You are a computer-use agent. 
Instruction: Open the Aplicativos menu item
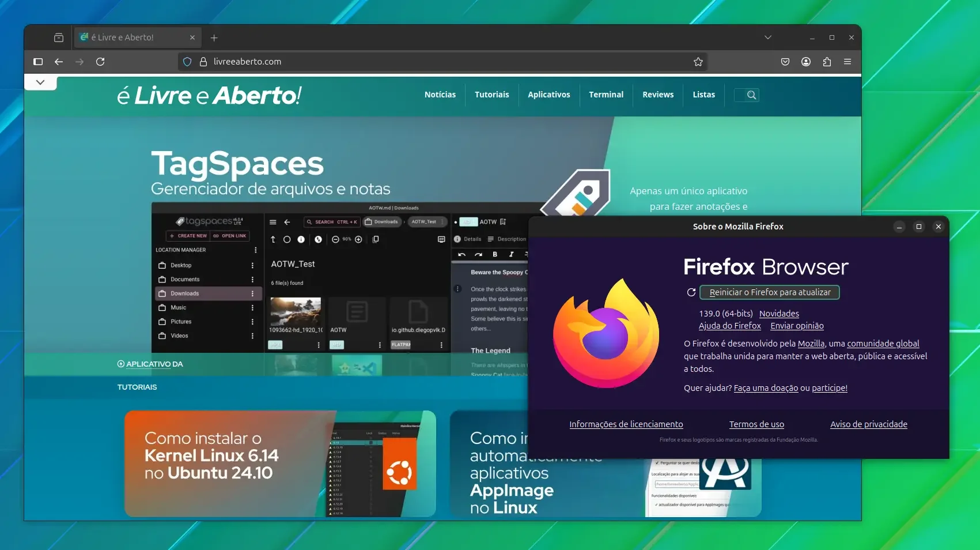[549, 95]
